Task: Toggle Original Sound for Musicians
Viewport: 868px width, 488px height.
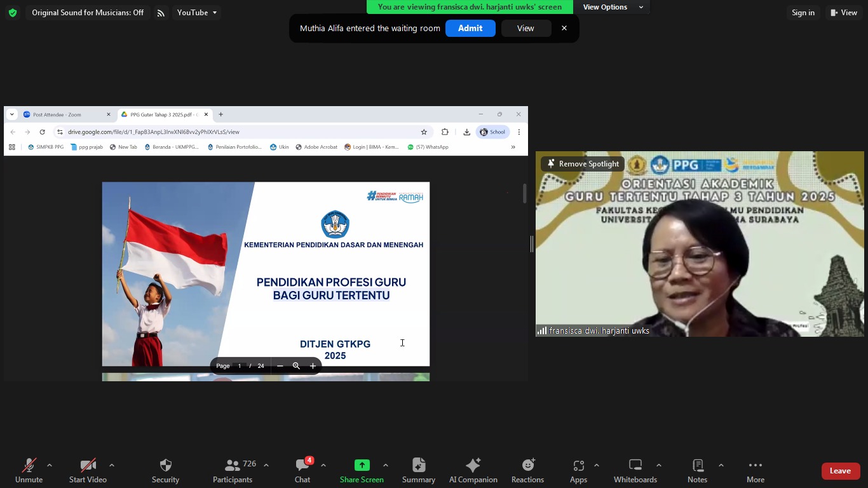Action: [88, 13]
